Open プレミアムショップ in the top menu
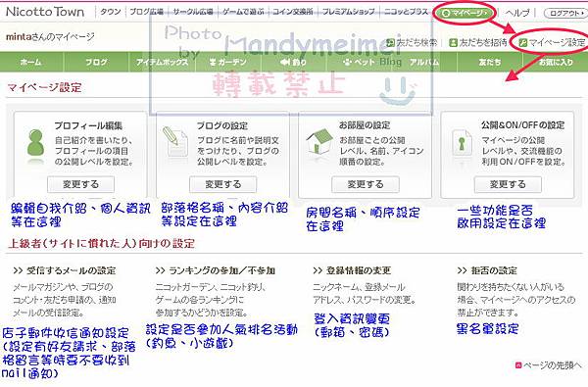The width and height of the screenshot is (588, 387). pyautogui.click(x=348, y=12)
